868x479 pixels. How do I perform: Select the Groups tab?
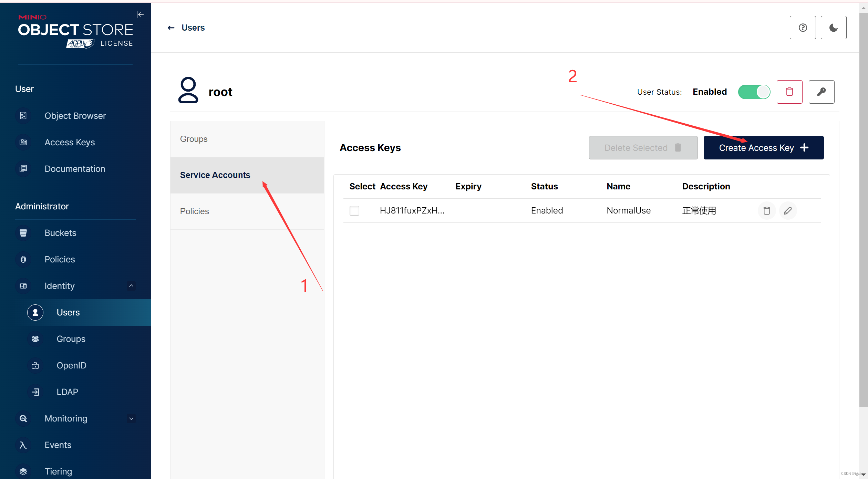194,139
